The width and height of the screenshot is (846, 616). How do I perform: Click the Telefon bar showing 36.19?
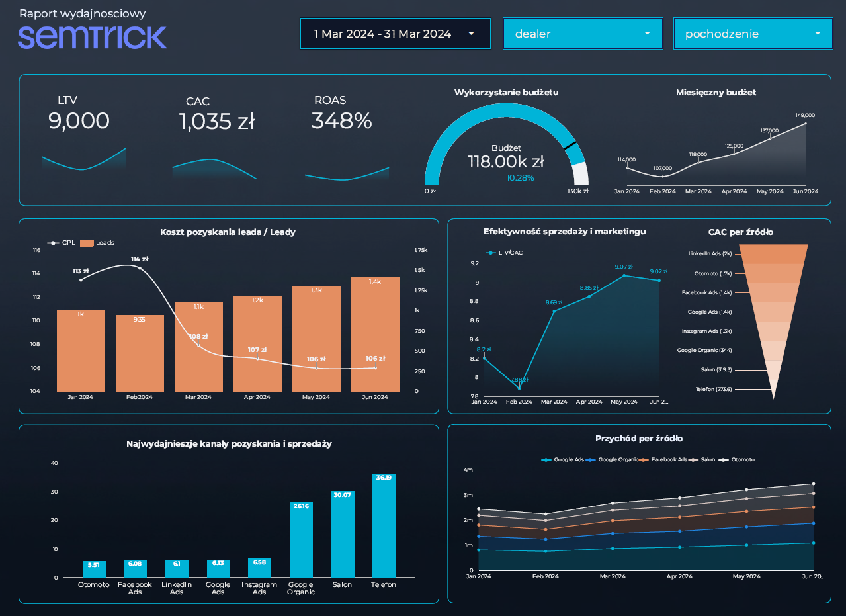coord(383,523)
